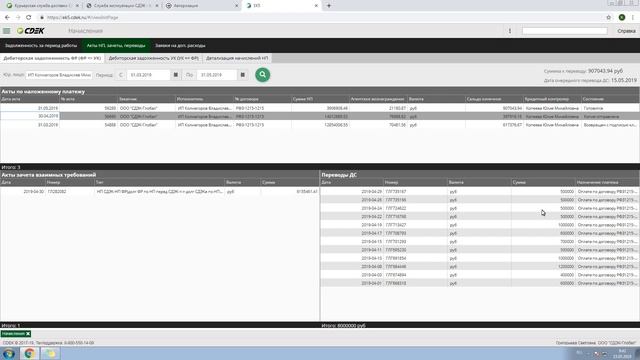Sort acts by Заказчик column header
Viewport: 640px width, 360px height.
coord(147,99)
